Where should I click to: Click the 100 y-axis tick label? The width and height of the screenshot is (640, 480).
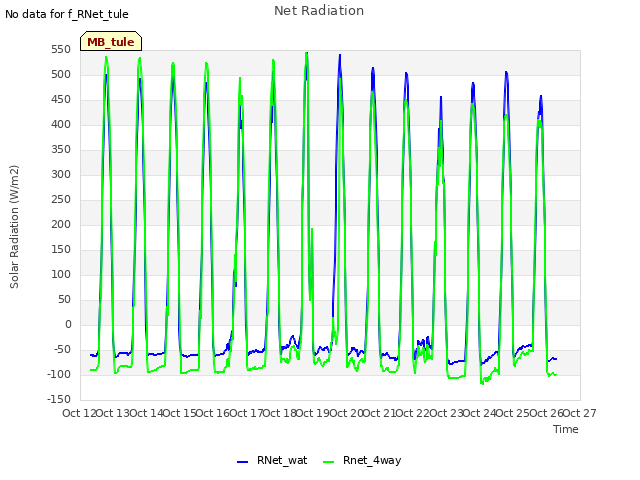pyautogui.click(x=61, y=275)
